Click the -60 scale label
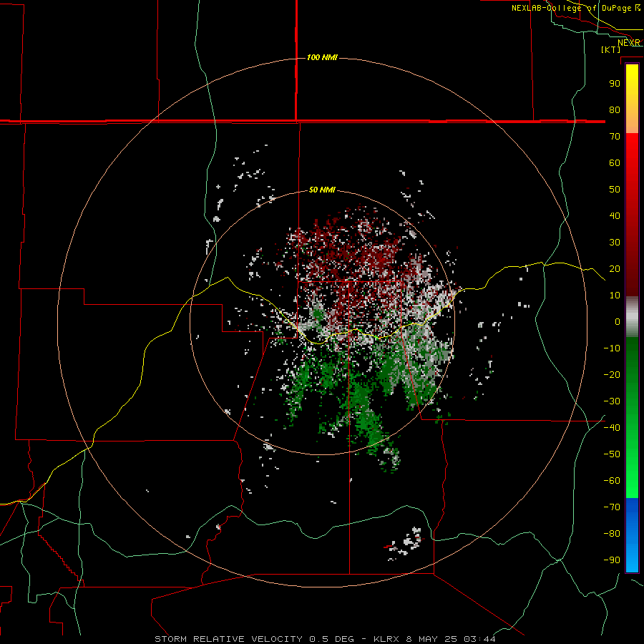Viewport: 644px width, 644px height. [612, 481]
